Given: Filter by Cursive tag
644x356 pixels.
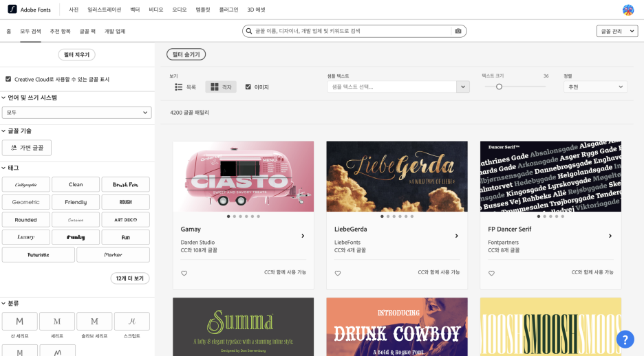Looking at the screenshot, I should point(76,220).
